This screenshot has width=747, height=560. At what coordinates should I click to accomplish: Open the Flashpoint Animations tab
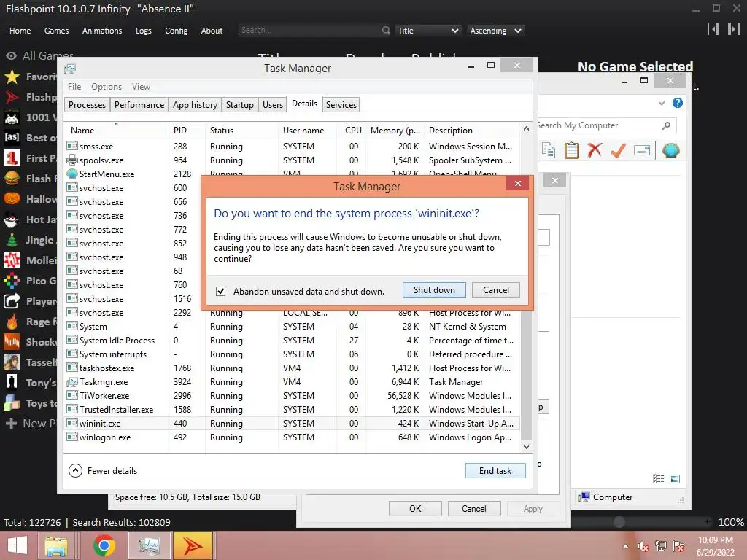coord(102,31)
